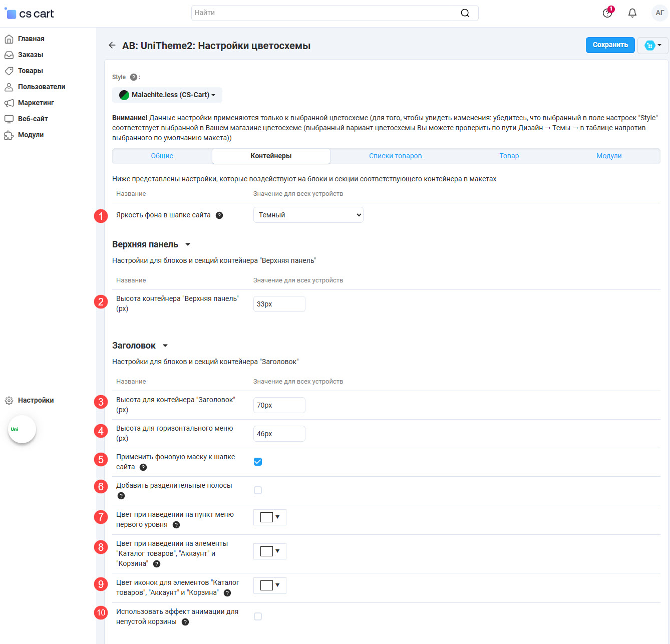Viewport: 670px width, 644px height.
Task: Click the round Uni floating badge
Action: 22,429
